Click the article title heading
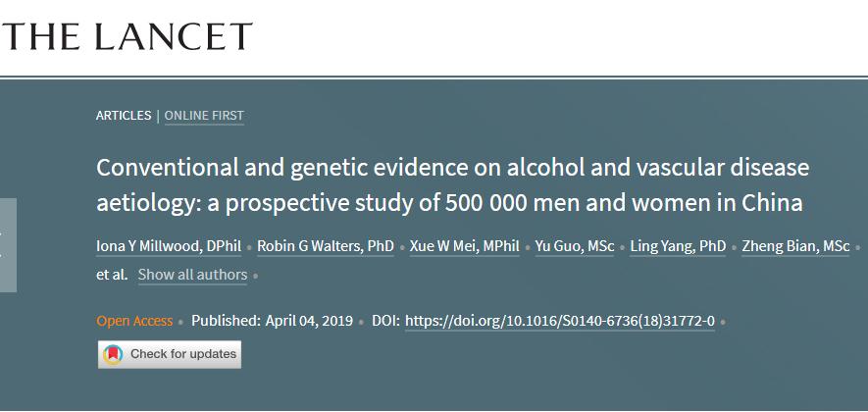The image size is (868, 412). point(451,185)
